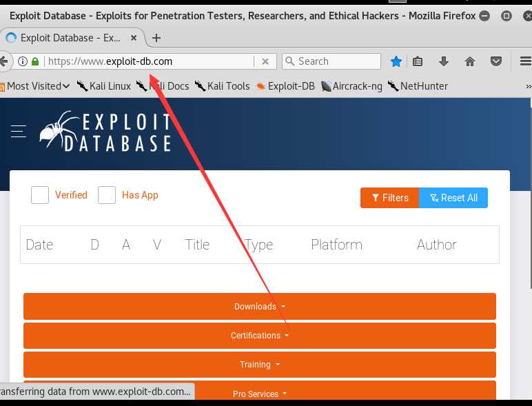Open the site sidebar hamburger menu
Screen dimensions: 532x406
click(x=19, y=131)
